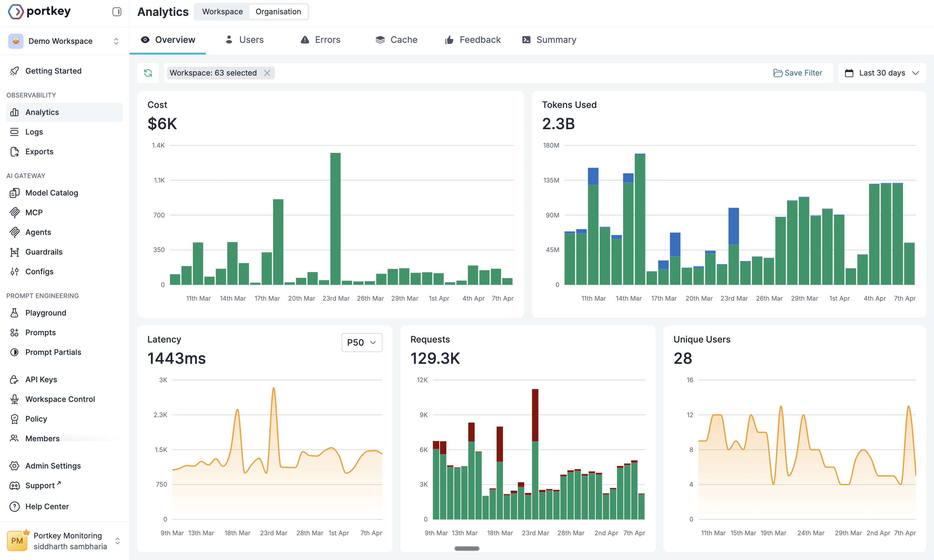The height and width of the screenshot is (560, 934).
Task: Collapse the left sidebar panel
Action: [x=117, y=12]
